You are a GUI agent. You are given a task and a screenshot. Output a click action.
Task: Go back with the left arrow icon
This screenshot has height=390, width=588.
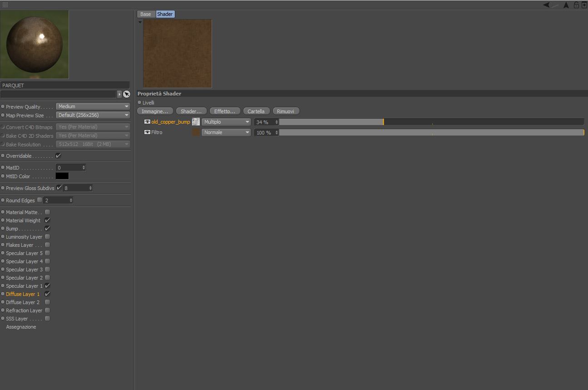click(546, 5)
